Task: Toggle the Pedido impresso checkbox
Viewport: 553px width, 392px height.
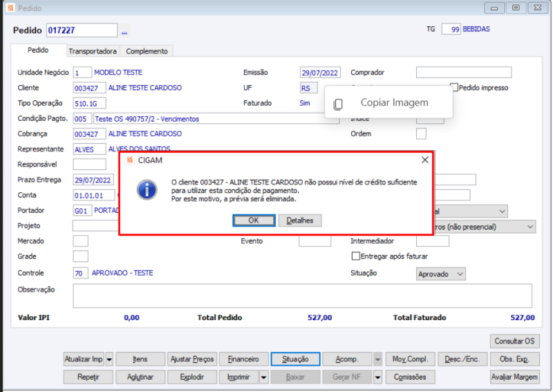Action: point(455,87)
